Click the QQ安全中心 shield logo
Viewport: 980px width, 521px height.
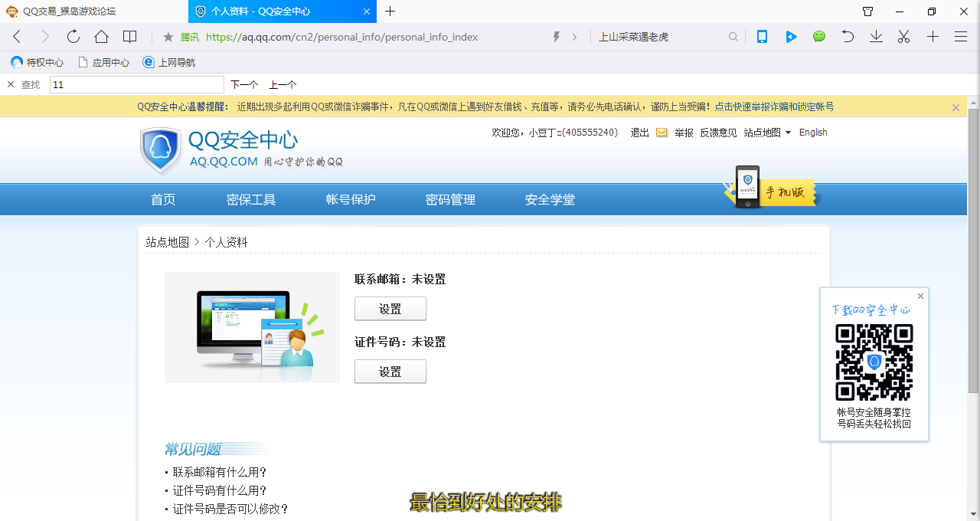point(160,150)
